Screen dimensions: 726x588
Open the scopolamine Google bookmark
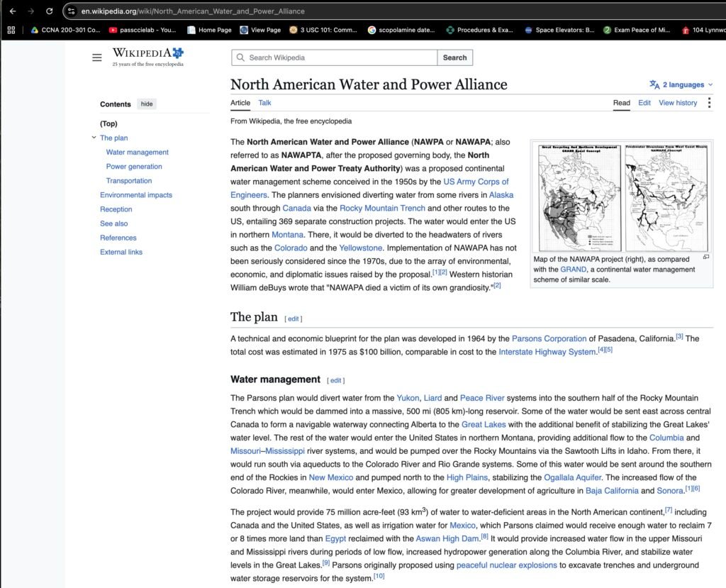pos(401,30)
